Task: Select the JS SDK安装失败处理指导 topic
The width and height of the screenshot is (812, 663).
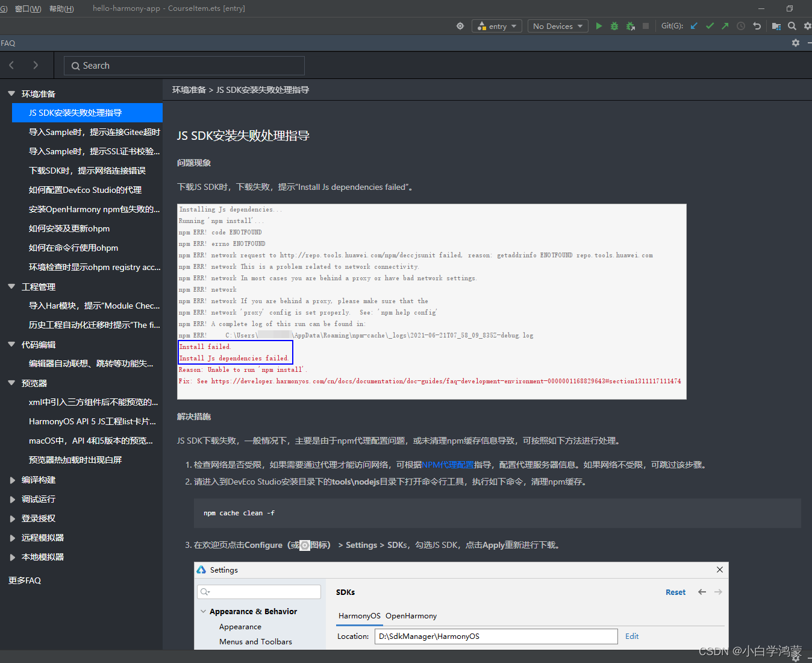Action: pos(87,113)
